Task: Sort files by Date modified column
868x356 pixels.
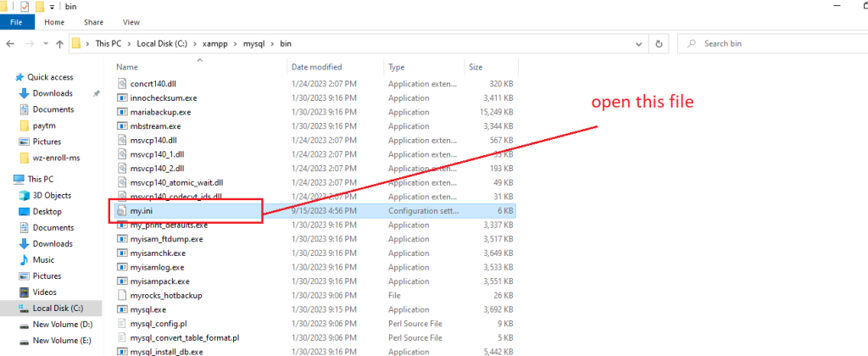Action: click(x=317, y=66)
